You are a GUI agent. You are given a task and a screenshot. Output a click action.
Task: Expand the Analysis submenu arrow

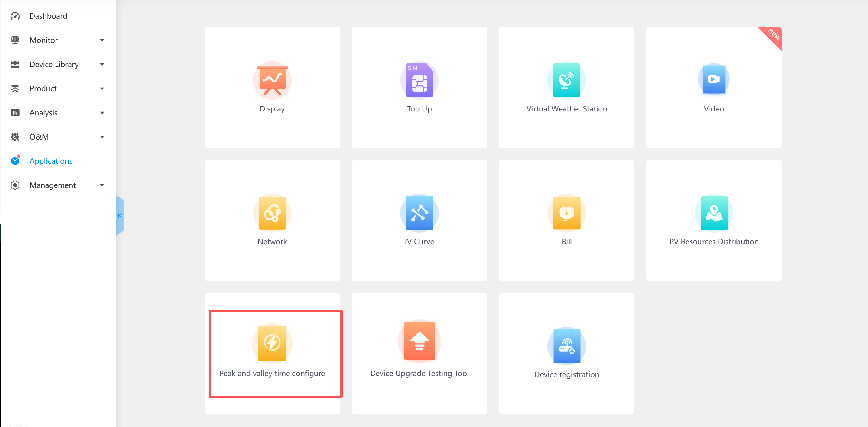click(102, 113)
